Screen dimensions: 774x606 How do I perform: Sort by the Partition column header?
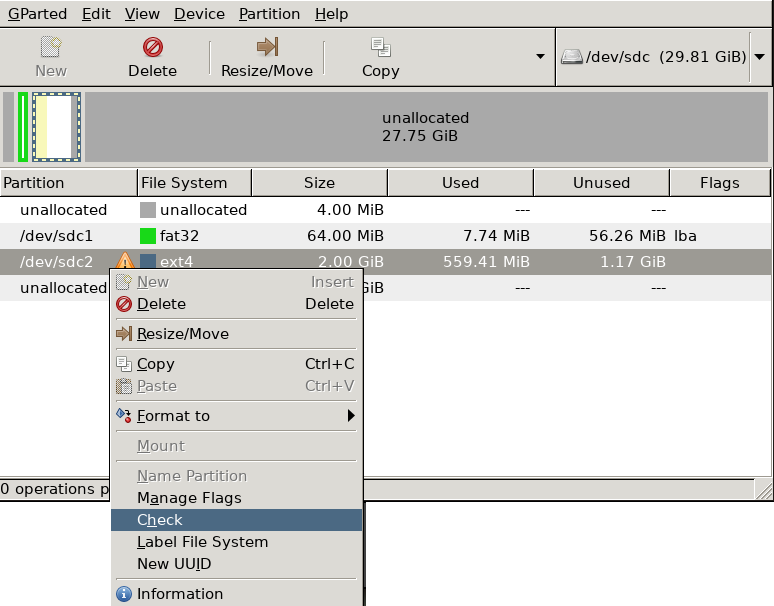[69, 183]
